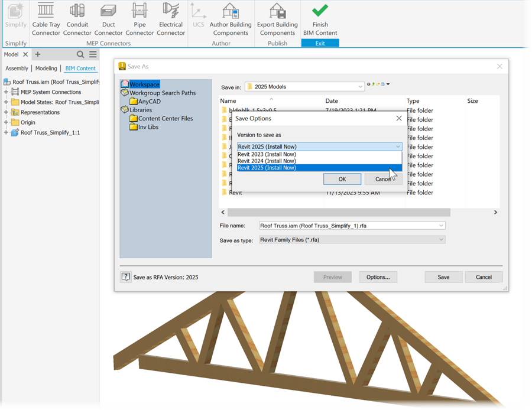Image resolution: width=532 pixels, height=410 pixels.
Task: Sort file list by Date column
Action: tap(332, 100)
